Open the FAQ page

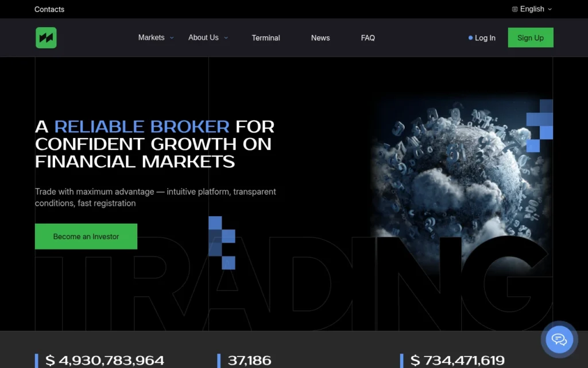[368, 38]
